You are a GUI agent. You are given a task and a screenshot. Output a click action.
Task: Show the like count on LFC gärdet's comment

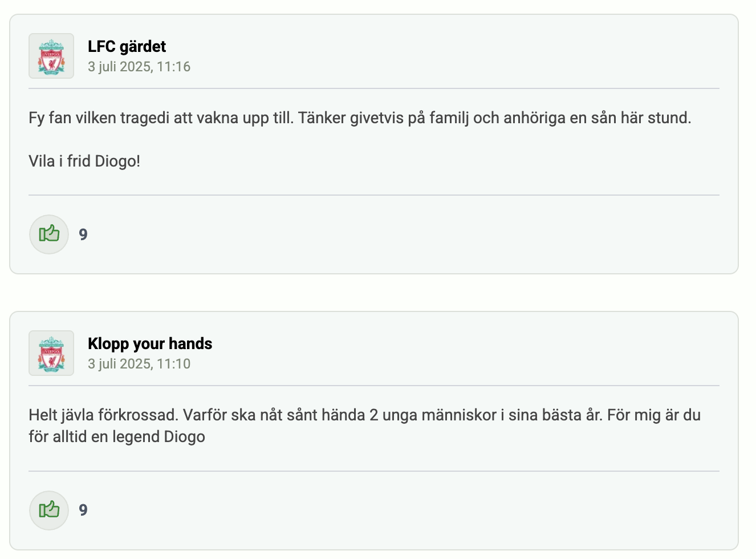(x=83, y=234)
